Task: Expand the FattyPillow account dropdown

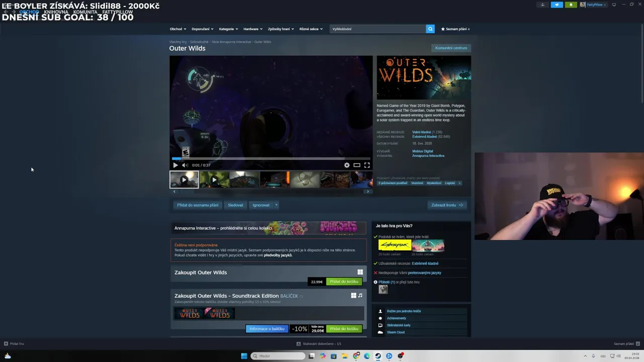Action: 593,5
